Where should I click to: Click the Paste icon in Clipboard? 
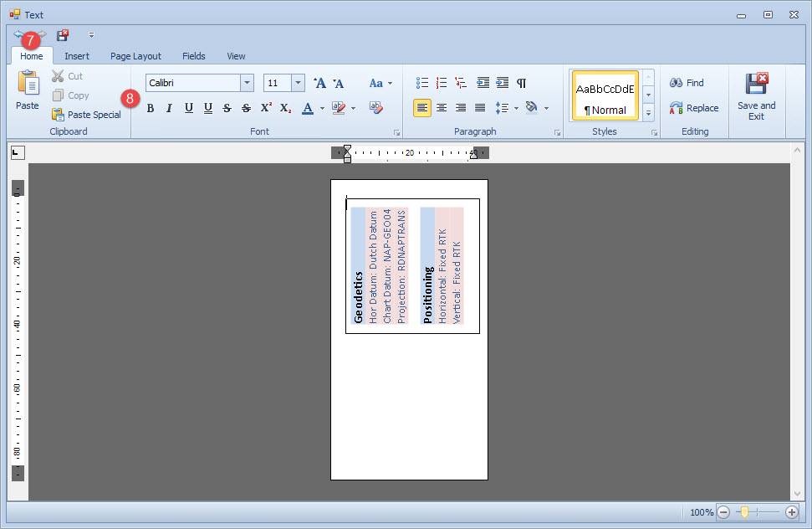[28, 85]
